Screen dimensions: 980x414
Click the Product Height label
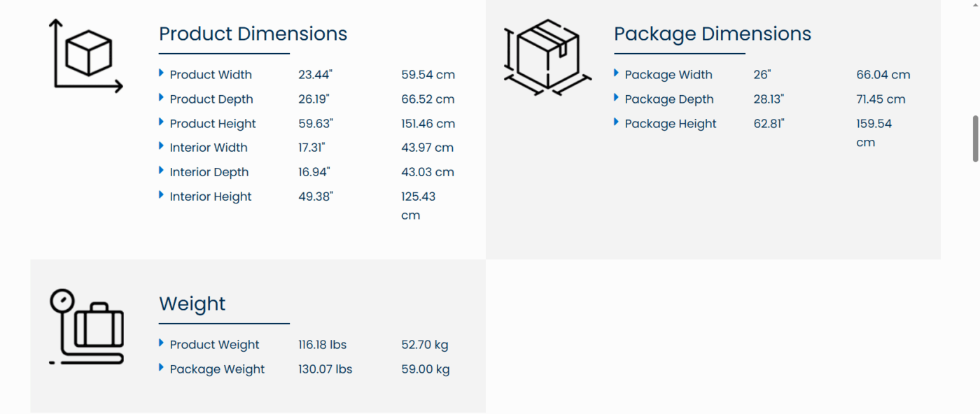click(x=213, y=124)
